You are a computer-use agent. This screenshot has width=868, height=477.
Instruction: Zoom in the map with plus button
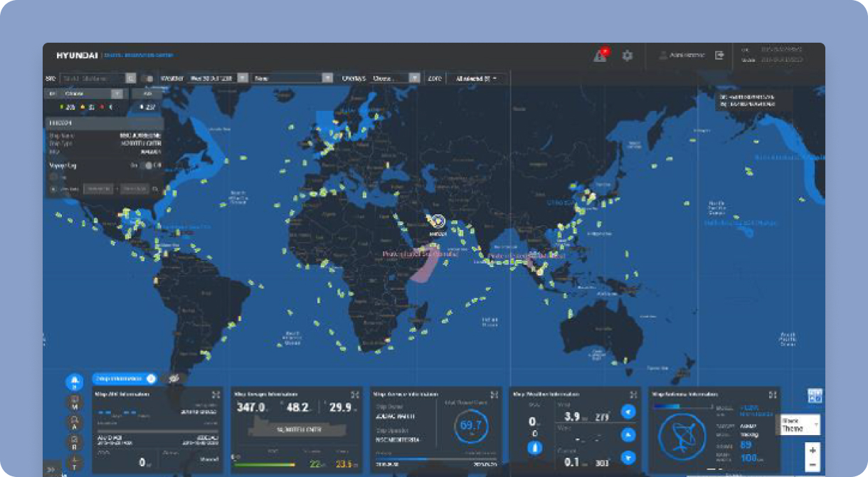(x=813, y=450)
